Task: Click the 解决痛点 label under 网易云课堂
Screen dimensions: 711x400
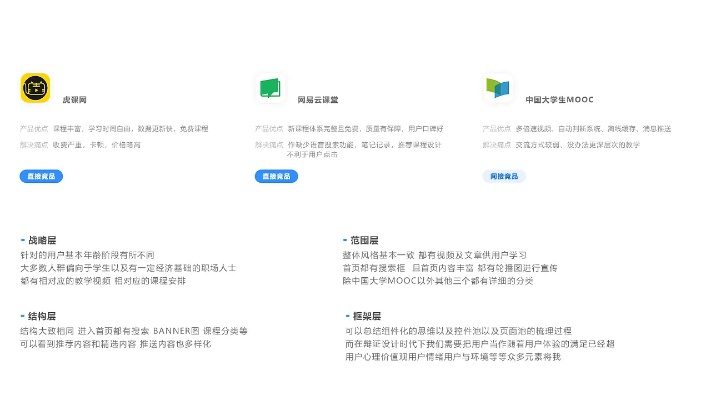Action: (269, 144)
